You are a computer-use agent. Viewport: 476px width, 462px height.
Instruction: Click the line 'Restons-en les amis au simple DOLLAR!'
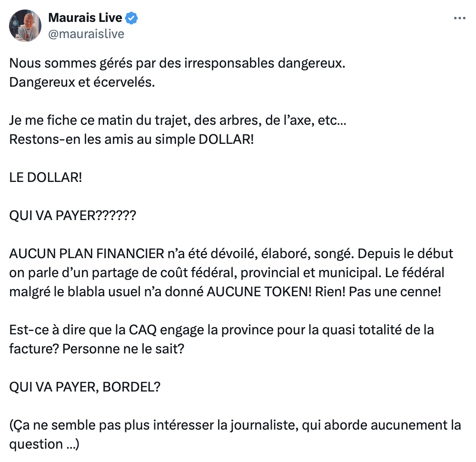coord(131,140)
